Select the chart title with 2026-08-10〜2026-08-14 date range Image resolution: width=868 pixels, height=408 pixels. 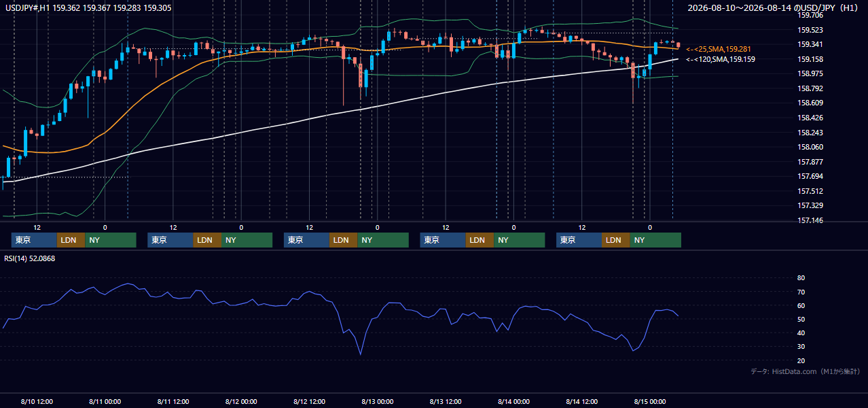[774, 7]
